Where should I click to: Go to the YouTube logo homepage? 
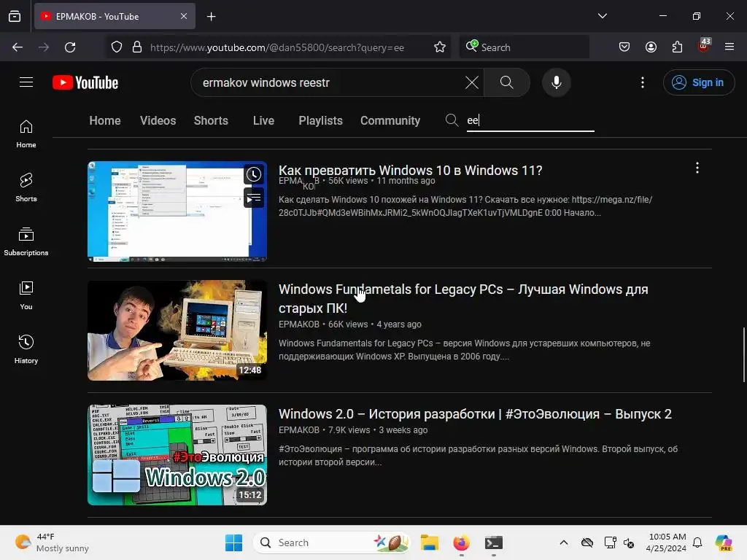(x=85, y=82)
